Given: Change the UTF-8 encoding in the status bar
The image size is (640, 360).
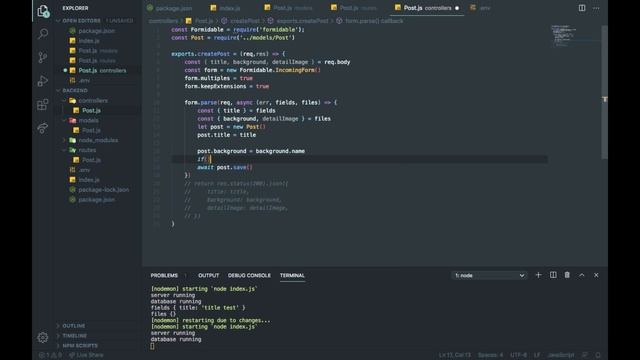Looking at the screenshot, I should 518,355.
